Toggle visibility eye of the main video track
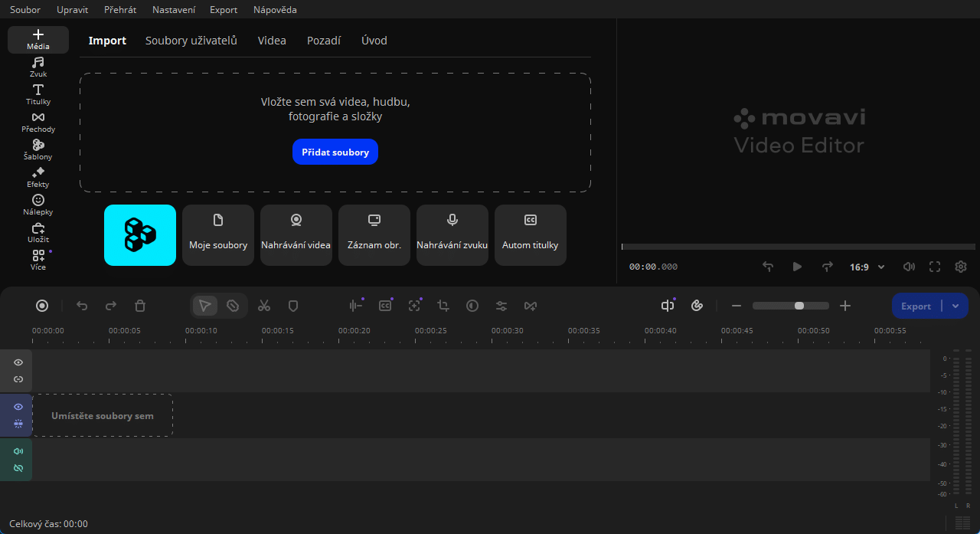This screenshot has height=534, width=980. pyautogui.click(x=18, y=407)
